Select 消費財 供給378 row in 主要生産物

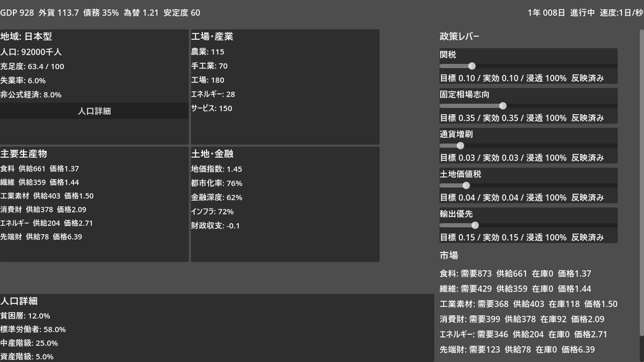pos(43,209)
